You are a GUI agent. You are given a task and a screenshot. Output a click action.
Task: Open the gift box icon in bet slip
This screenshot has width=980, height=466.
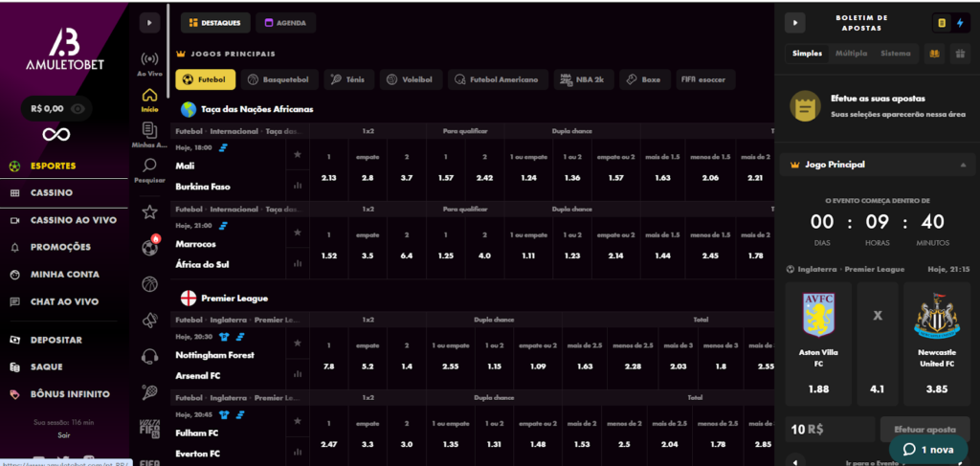coord(960,55)
